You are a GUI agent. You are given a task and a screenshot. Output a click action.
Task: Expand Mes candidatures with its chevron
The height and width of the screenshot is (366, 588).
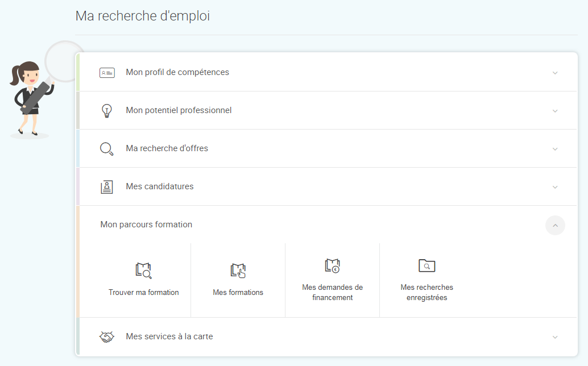[555, 187]
